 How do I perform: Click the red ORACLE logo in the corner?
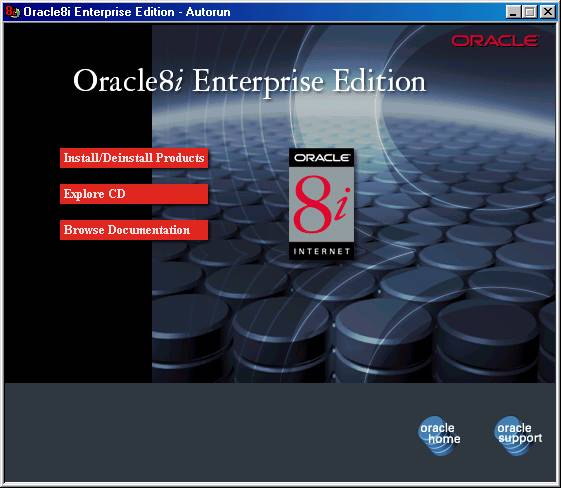tap(495, 40)
